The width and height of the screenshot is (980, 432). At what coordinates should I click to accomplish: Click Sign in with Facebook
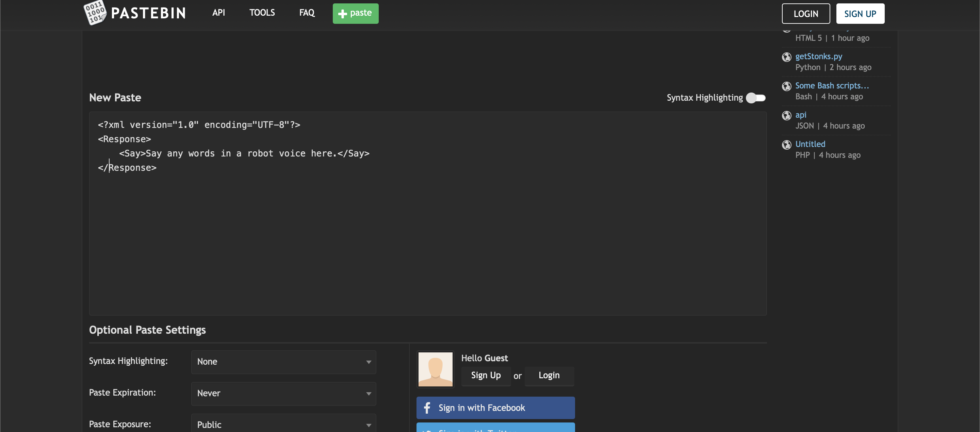(495, 408)
